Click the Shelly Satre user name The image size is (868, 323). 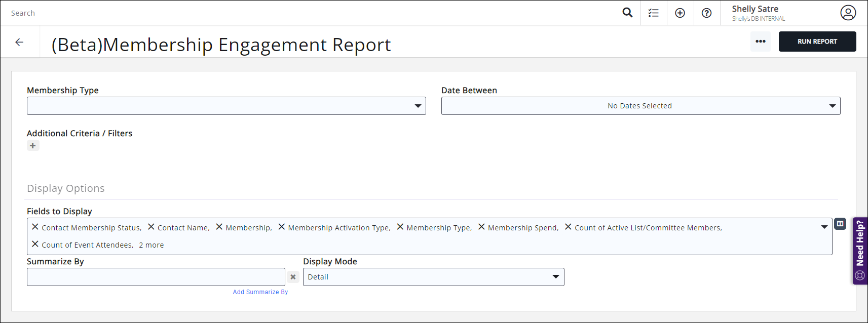point(755,9)
